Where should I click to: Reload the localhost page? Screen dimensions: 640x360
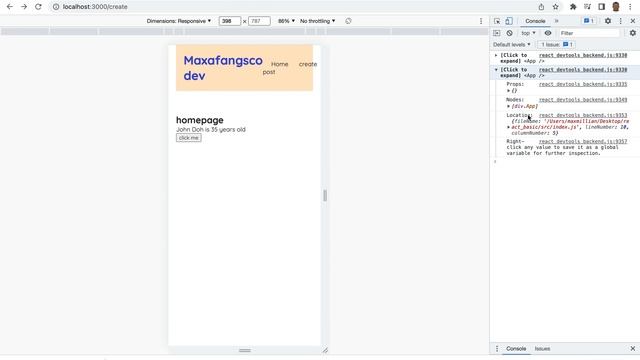tap(38, 7)
